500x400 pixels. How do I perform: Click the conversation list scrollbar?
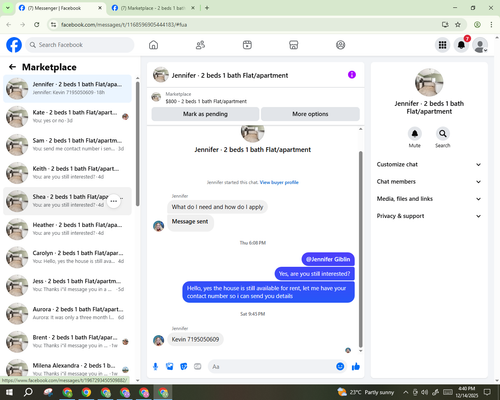coord(138,143)
